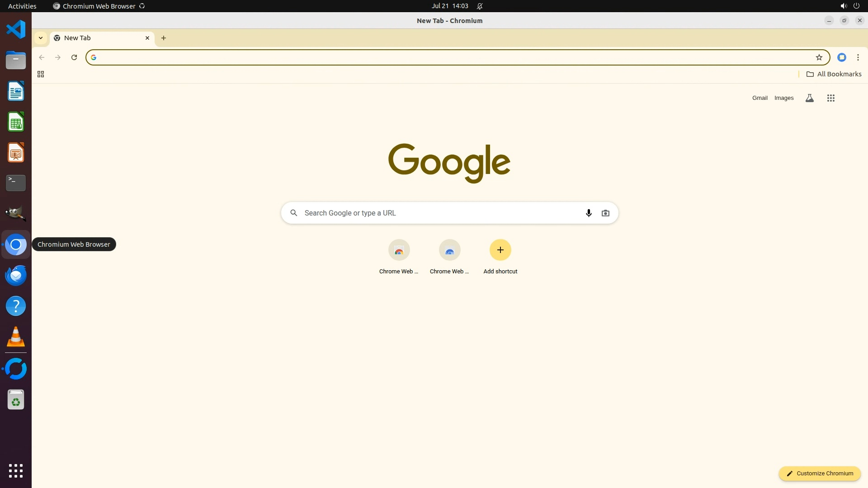Screen dimensions: 868x488
Task: Open Chromium three-dot menu
Action: [858, 57]
